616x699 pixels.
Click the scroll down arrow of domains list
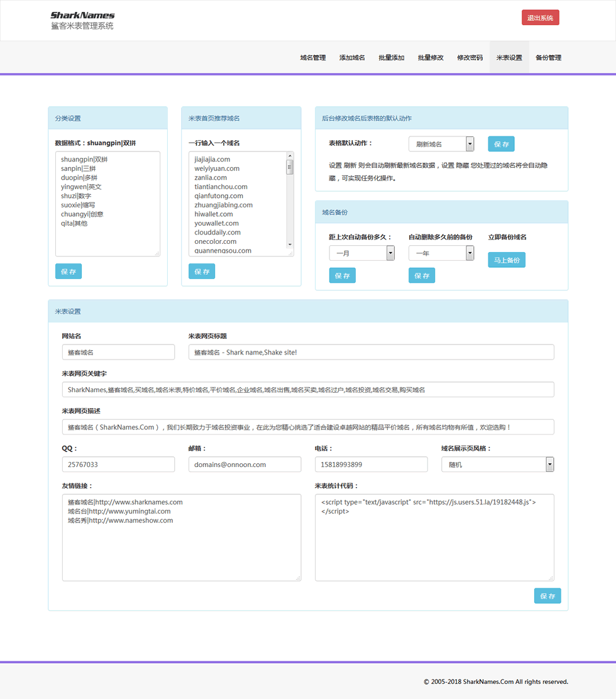[x=290, y=245]
